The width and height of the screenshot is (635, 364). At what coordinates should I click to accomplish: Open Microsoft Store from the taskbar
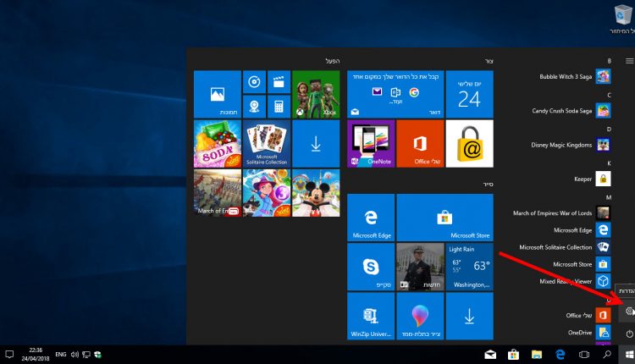tap(514, 355)
